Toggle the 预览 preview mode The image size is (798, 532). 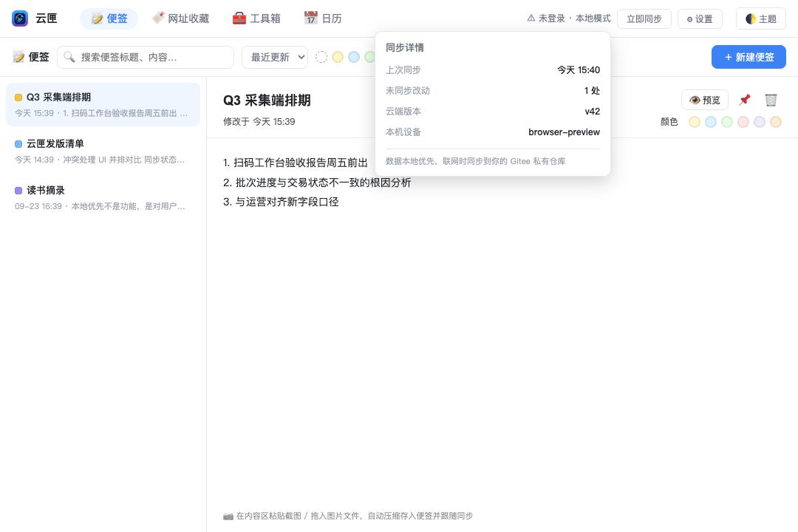tap(705, 100)
